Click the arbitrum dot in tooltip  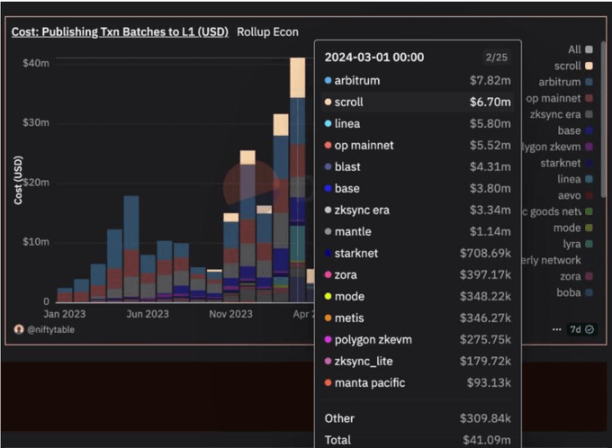coord(329,80)
